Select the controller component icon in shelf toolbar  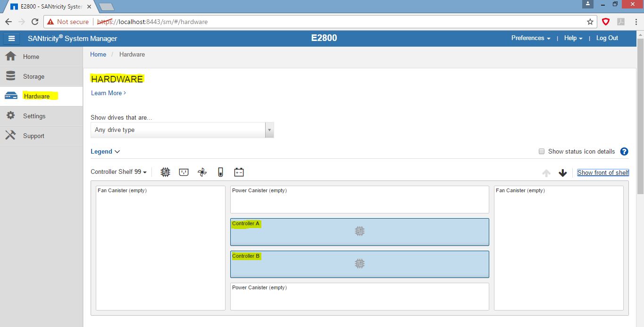click(x=165, y=172)
